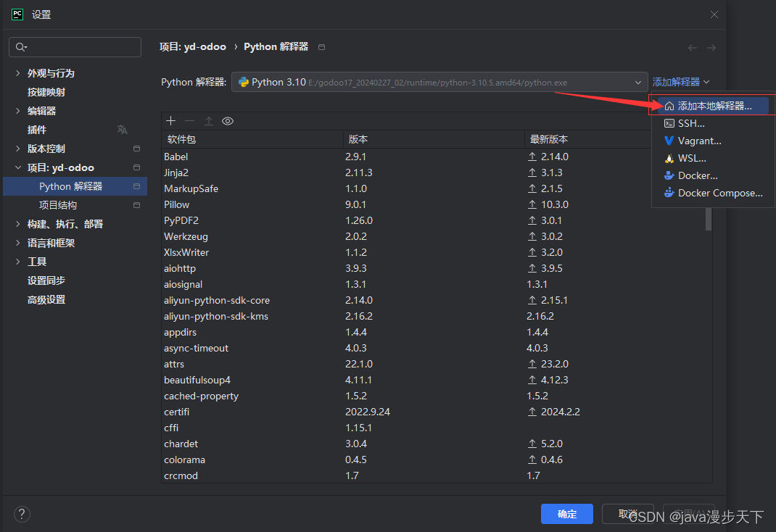Click the upgrade package arrow icon
Viewport: 776px width, 532px height.
coord(208,120)
